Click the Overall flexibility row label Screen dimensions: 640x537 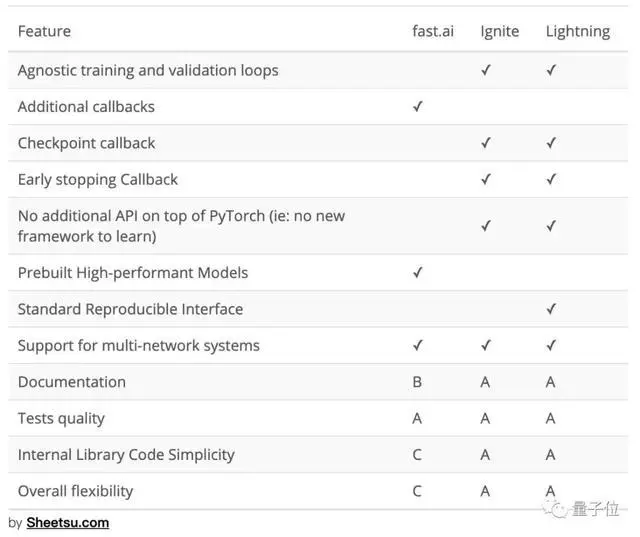pos(75,491)
